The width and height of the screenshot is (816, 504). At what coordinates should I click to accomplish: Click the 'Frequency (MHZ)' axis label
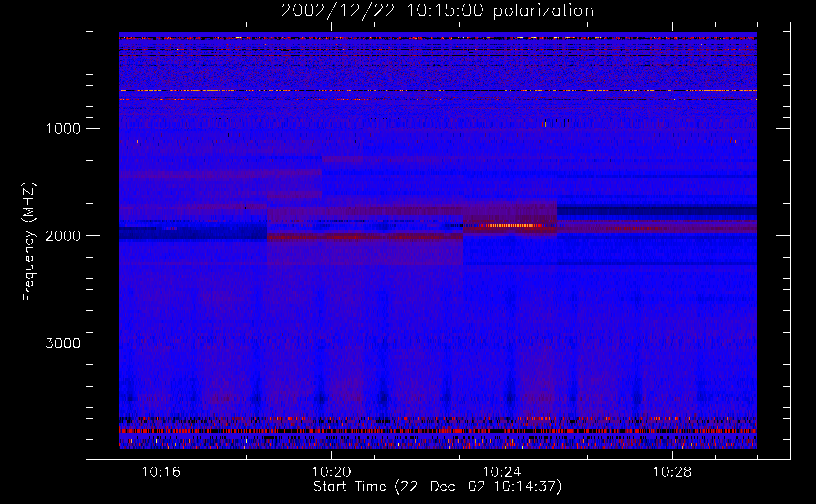click(x=29, y=242)
